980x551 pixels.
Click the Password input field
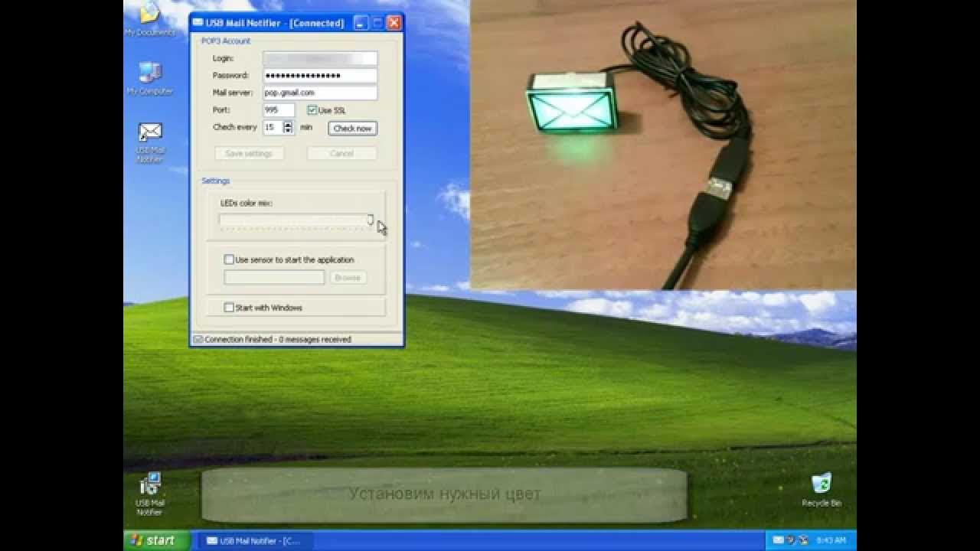click(320, 76)
